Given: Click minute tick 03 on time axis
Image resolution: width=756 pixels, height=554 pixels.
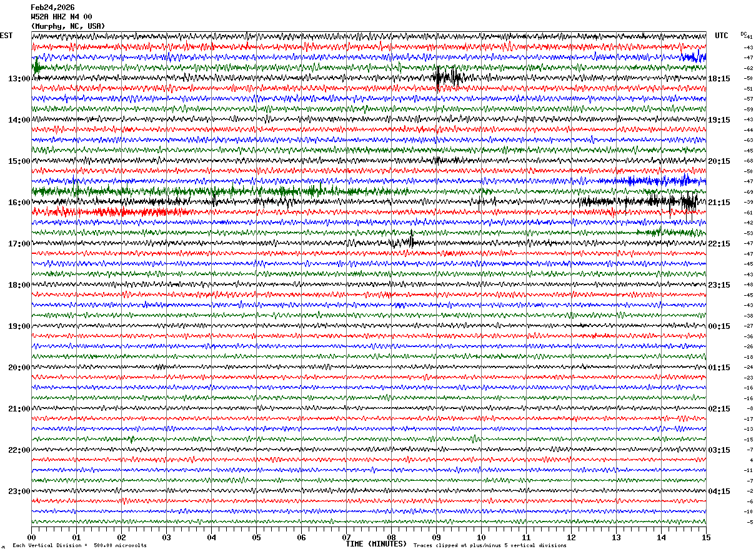Looking at the screenshot, I should 166,537.
